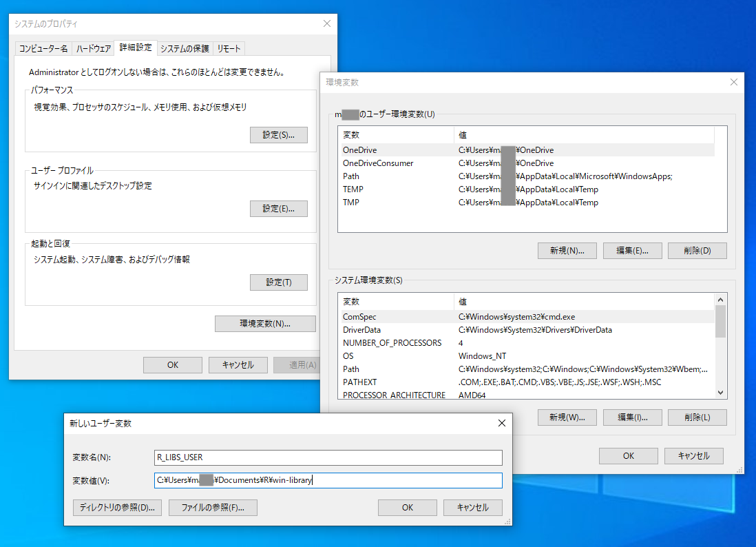This screenshot has width=756, height=547.
Task: Confirm the new user variable with OK
Action: point(407,508)
